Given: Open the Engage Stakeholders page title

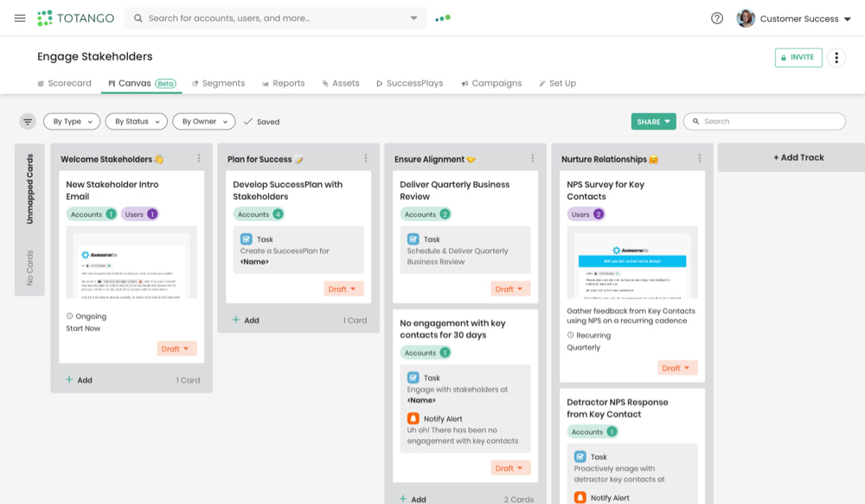Looking at the screenshot, I should (x=95, y=56).
